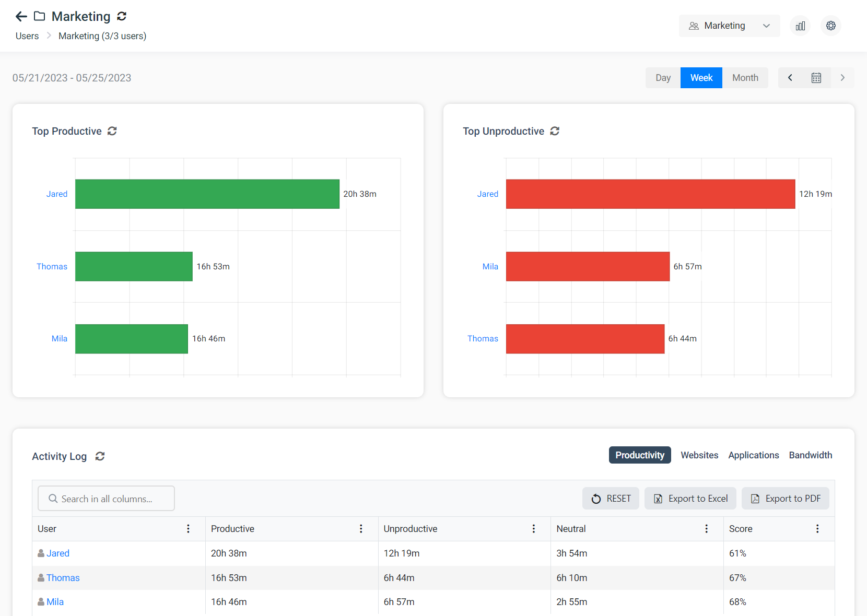The image size is (867, 616).
Task: Open the settings gear icon
Action: pos(830,26)
